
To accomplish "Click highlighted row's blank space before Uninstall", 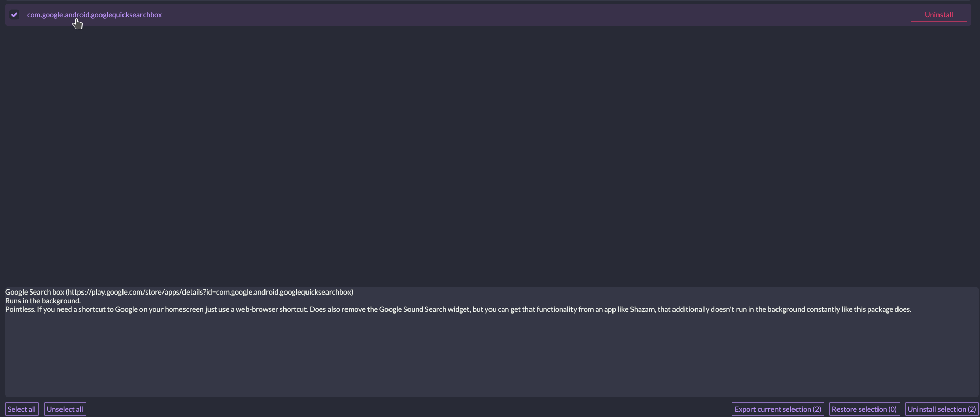I will click(x=533, y=15).
